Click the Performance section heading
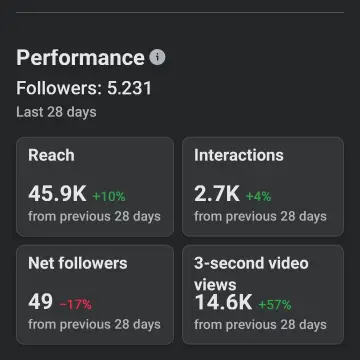 pyautogui.click(x=80, y=58)
